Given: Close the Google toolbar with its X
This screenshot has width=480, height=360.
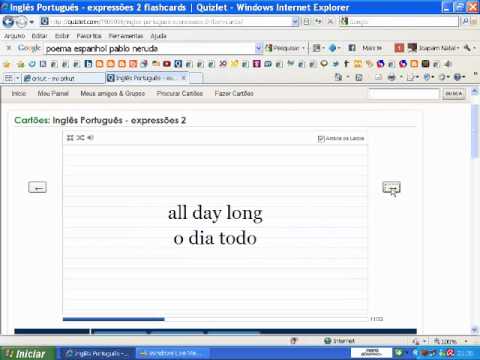Looking at the screenshot, I should [x=9, y=48].
